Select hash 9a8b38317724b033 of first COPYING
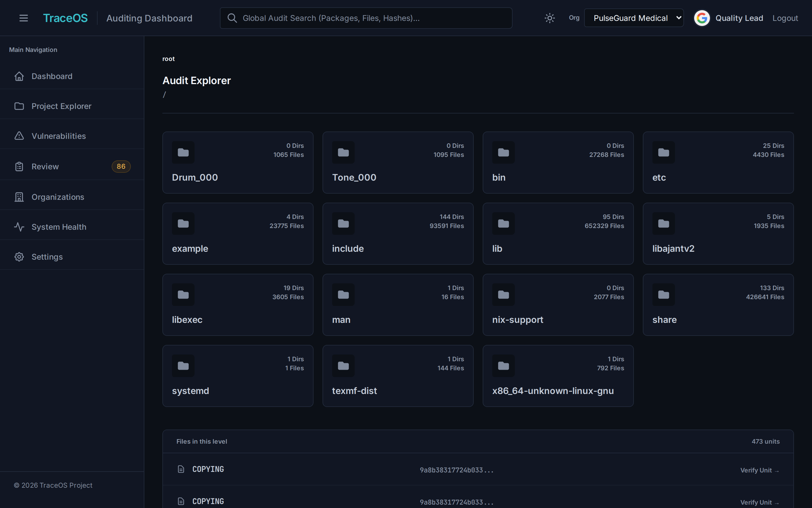This screenshot has width=812, height=508. [457, 470]
